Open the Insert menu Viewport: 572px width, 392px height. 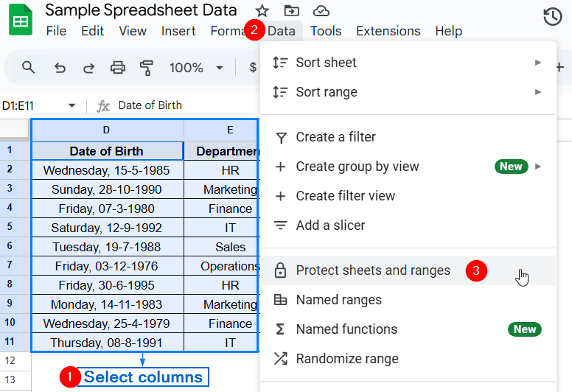[x=178, y=31]
